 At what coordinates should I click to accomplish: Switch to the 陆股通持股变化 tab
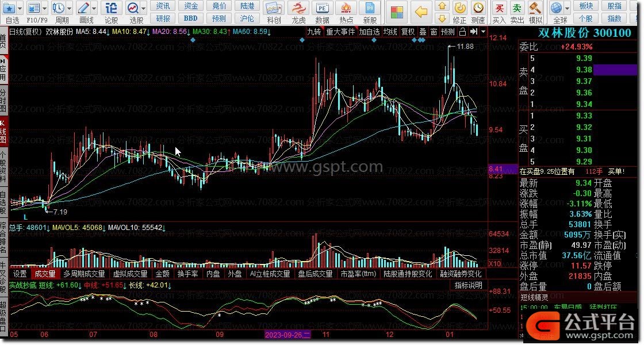tap(408, 274)
